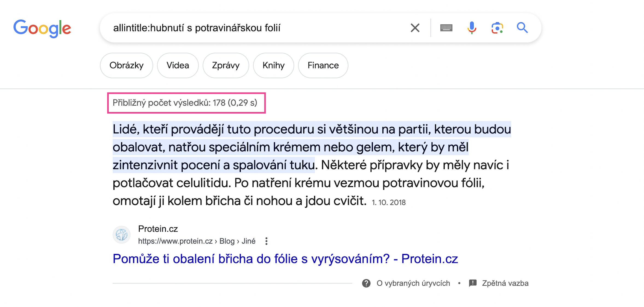The width and height of the screenshot is (644, 307).
Task: Click the Google logo
Action: 42,28
